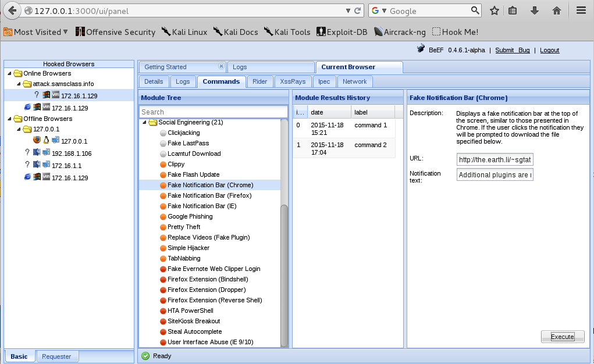Click red icon for Fake Evernote Web Clipper

tap(163, 269)
